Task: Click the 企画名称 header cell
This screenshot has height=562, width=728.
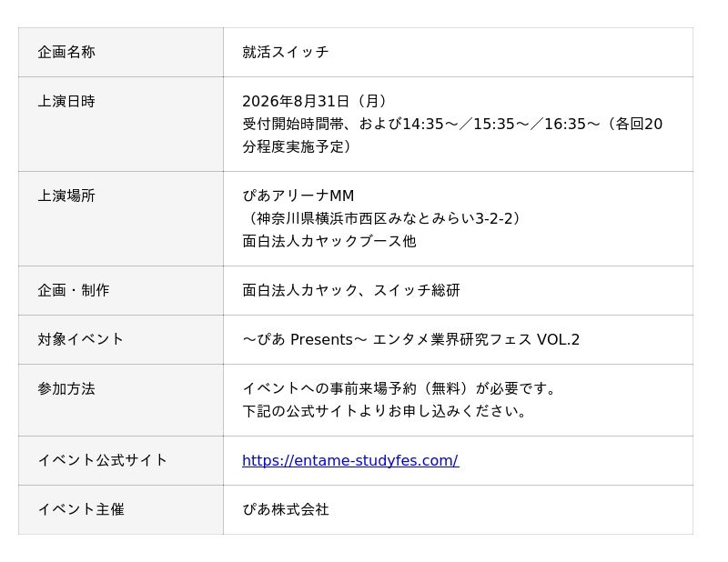Action: coord(121,52)
